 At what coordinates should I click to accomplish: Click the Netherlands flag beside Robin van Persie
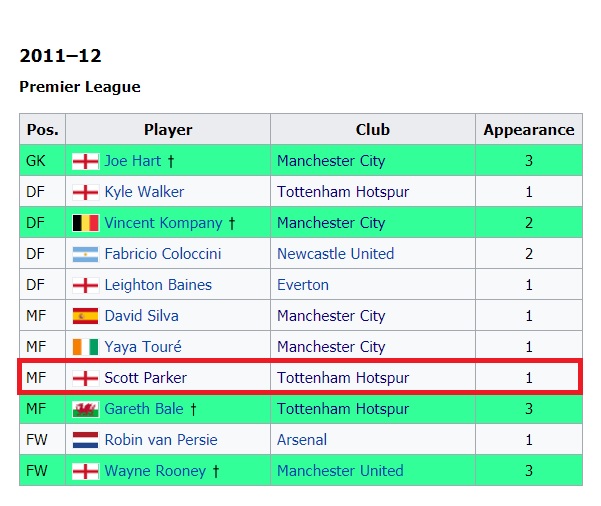pos(85,440)
